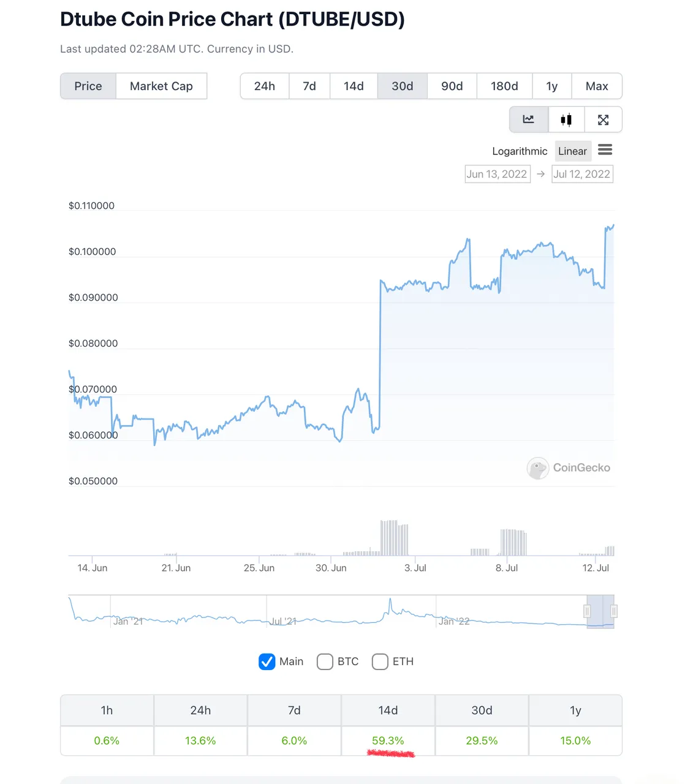The image size is (696, 784).
Task: Select the 24h time range
Action: pyautogui.click(x=265, y=86)
